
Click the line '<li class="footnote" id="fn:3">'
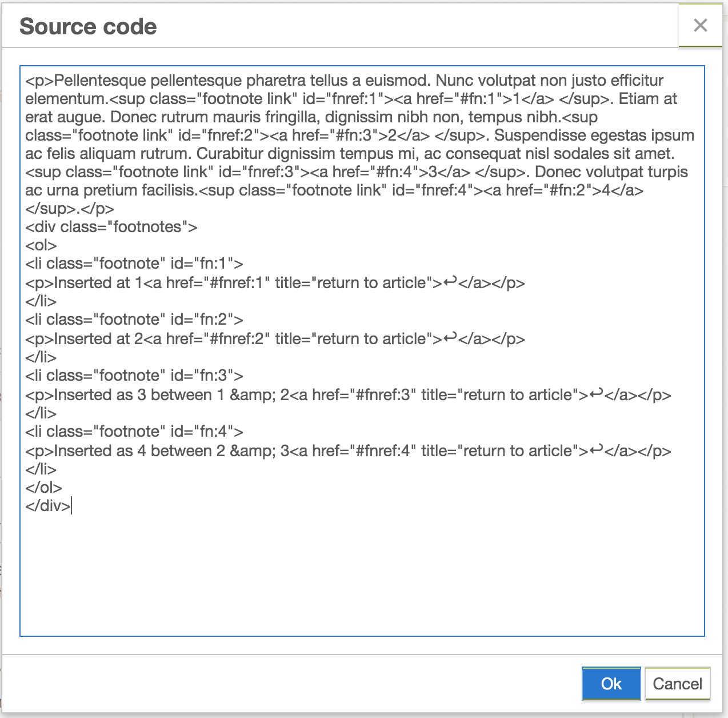(134, 376)
